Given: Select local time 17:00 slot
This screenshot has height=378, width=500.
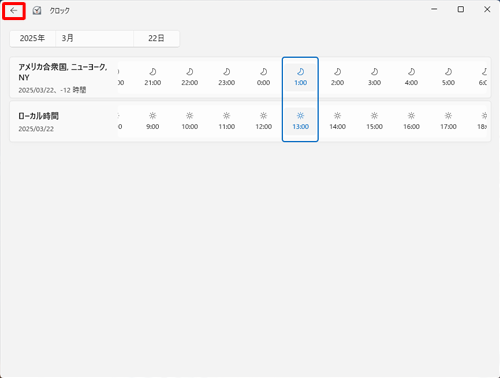Looking at the screenshot, I should point(448,121).
